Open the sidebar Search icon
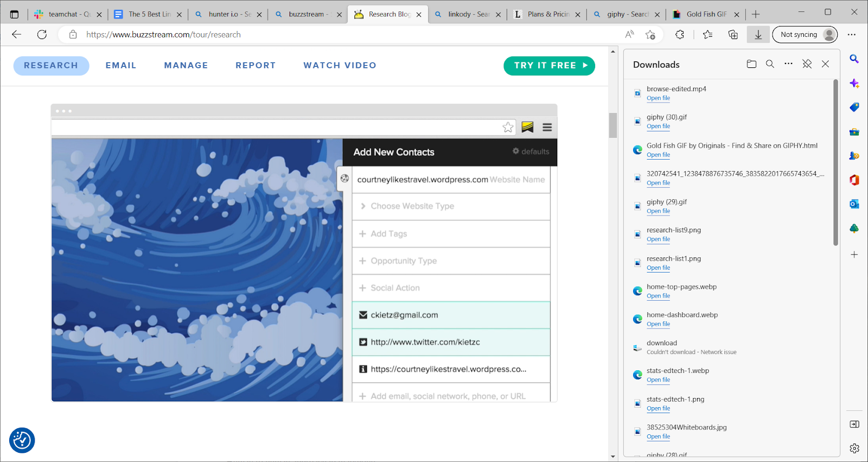 (854, 59)
